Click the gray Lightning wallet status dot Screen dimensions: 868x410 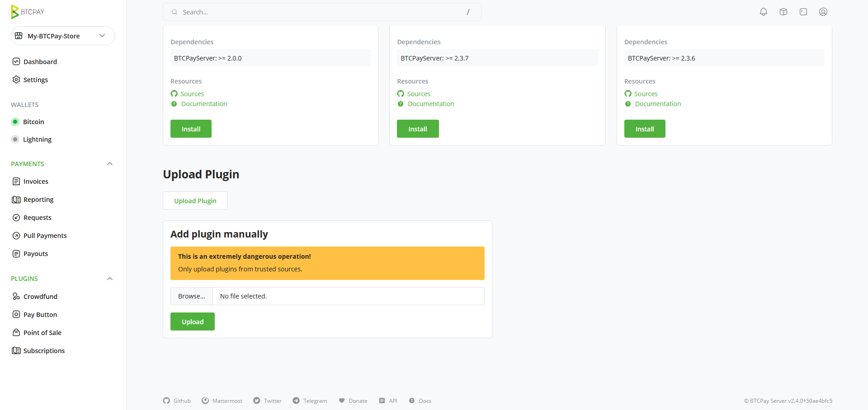point(15,139)
